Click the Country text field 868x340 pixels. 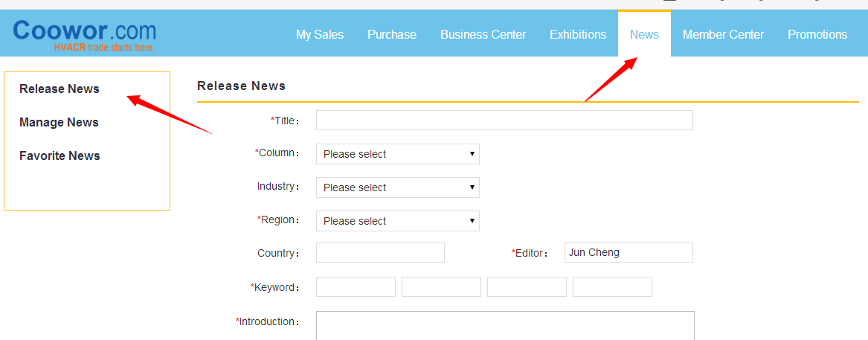tap(380, 253)
